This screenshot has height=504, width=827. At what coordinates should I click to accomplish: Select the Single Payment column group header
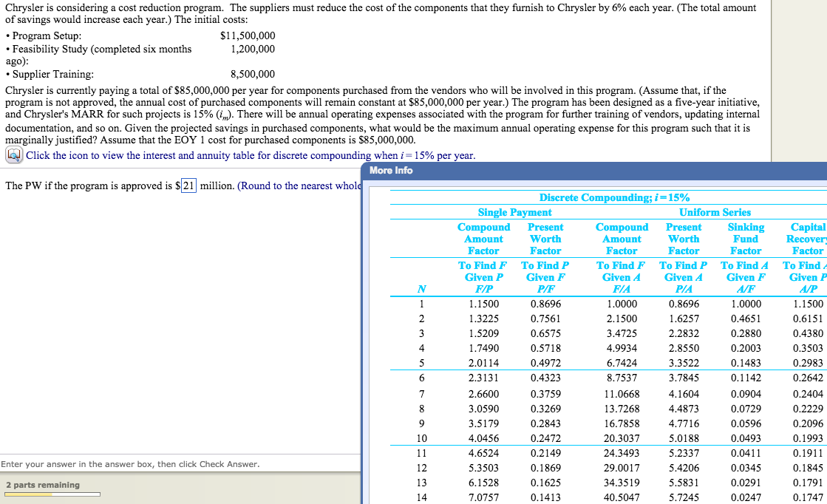(x=515, y=212)
